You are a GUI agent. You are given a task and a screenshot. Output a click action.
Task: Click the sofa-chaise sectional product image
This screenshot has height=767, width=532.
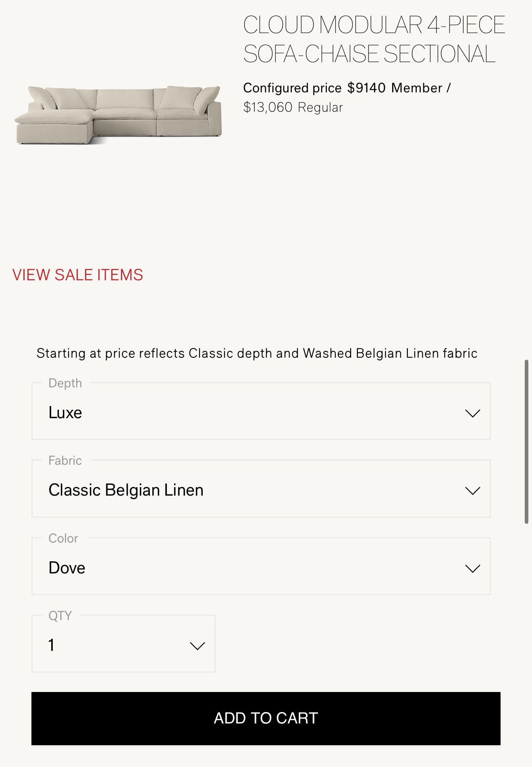(118, 115)
